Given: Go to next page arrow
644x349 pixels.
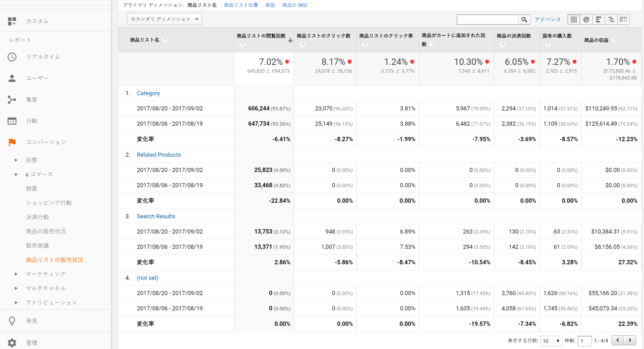Looking at the screenshot, I should coord(630,340).
